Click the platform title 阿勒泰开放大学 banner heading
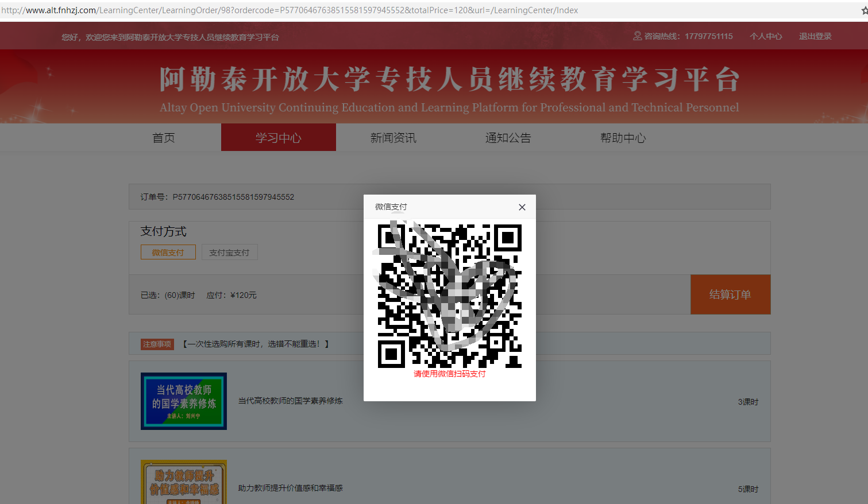 click(449, 79)
